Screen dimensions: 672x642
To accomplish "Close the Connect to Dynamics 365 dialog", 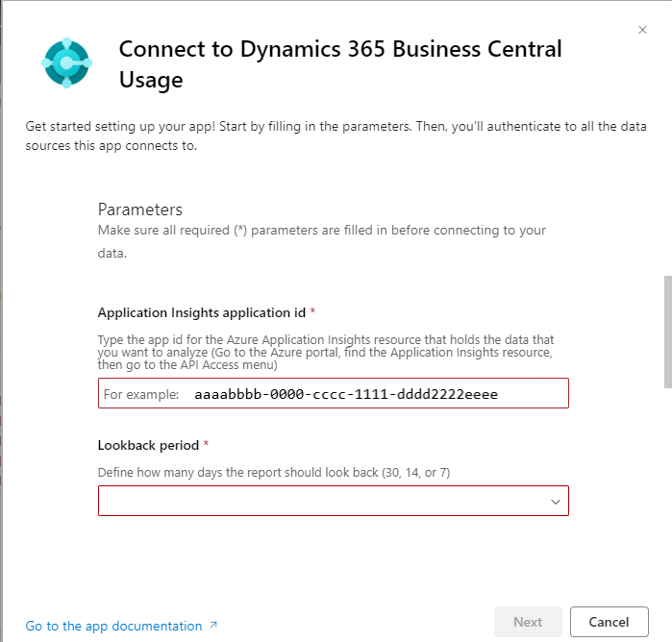I will 642,30.
